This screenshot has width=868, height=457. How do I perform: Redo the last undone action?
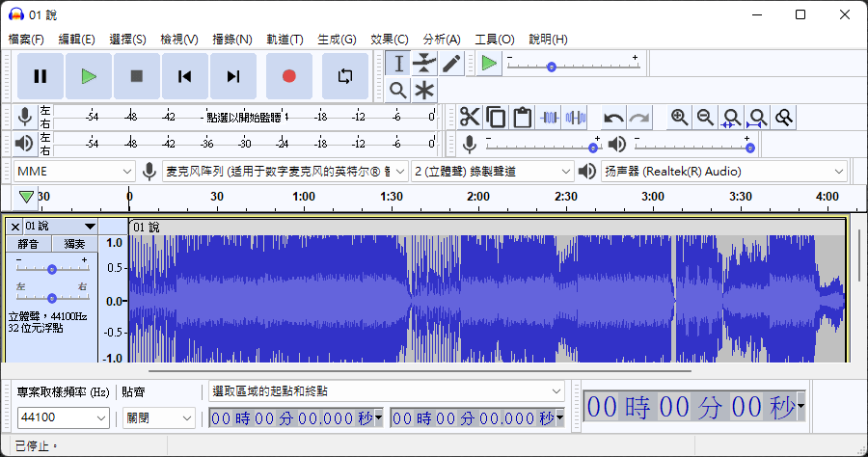point(639,118)
